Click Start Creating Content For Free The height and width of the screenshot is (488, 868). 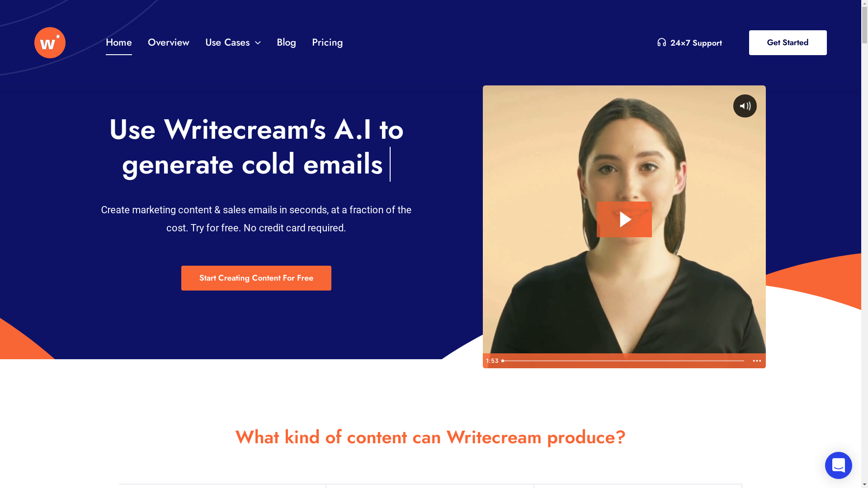pyautogui.click(x=256, y=278)
